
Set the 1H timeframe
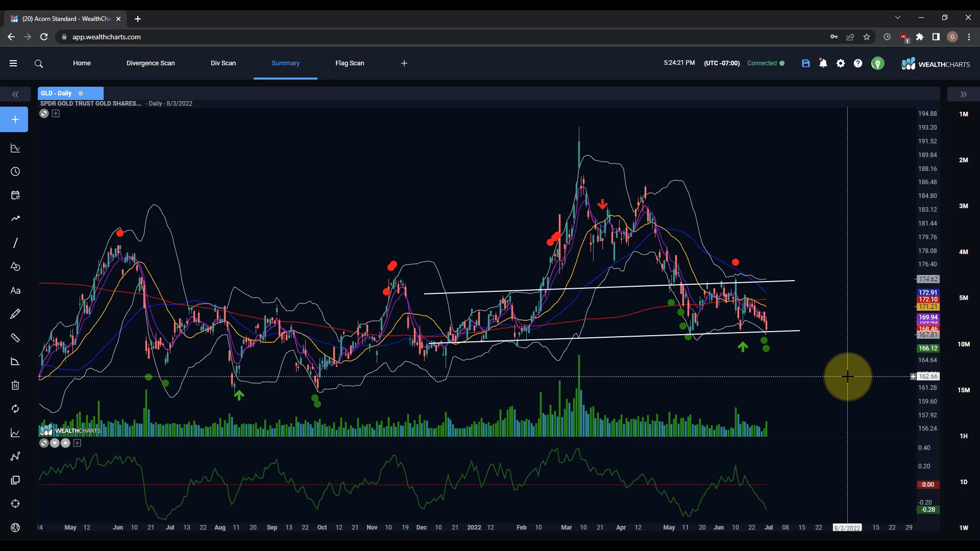point(964,436)
